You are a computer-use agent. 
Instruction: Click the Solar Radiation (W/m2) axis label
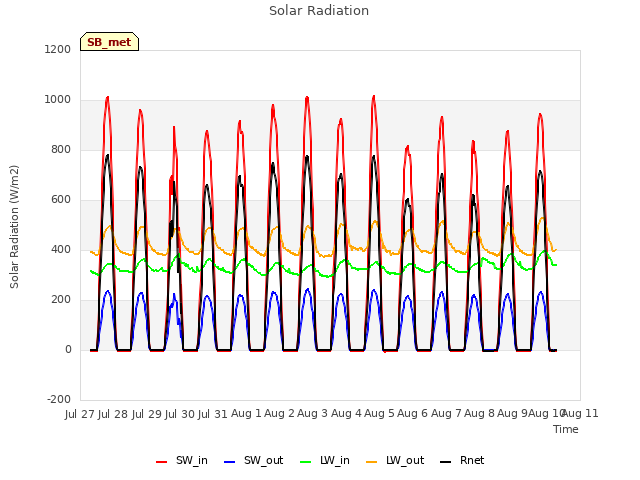14,227
